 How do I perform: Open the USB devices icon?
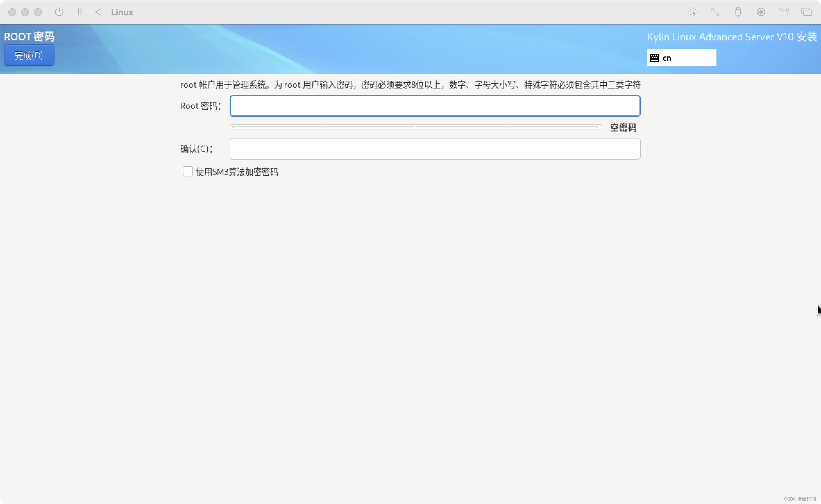(x=738, y=12)
